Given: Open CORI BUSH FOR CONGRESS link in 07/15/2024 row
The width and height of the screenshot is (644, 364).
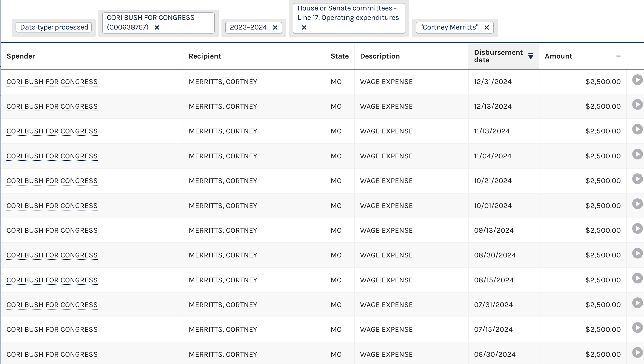Looking at the screenshot, I should click(x=52, y=329).
